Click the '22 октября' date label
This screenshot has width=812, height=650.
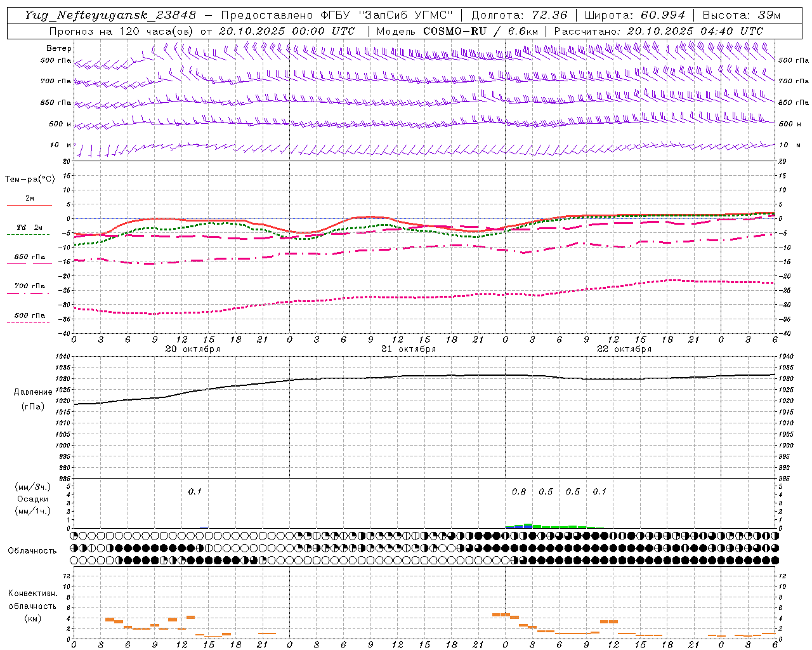point(624,349)
